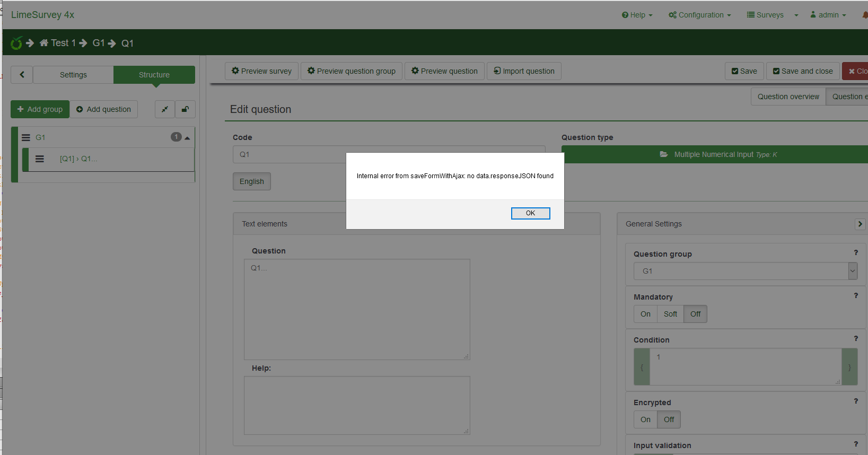Image resolution: width=868 pixels, height=455 pixels.
Task: Click the Save and close button
Action: (802, 71)
